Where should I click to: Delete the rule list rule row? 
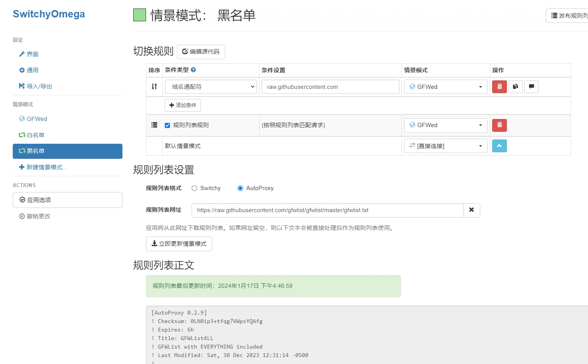[500, 125]
